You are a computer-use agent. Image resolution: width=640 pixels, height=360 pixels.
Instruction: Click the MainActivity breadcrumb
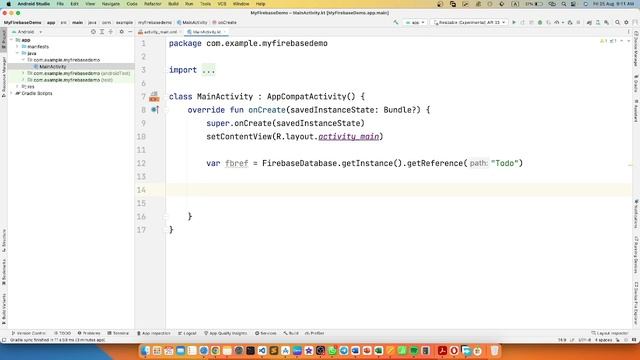coord(192,22)
